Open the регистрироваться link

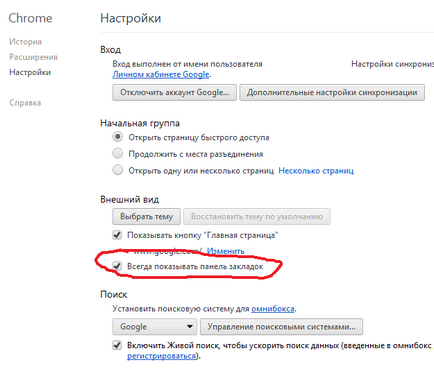click(162, 356)
